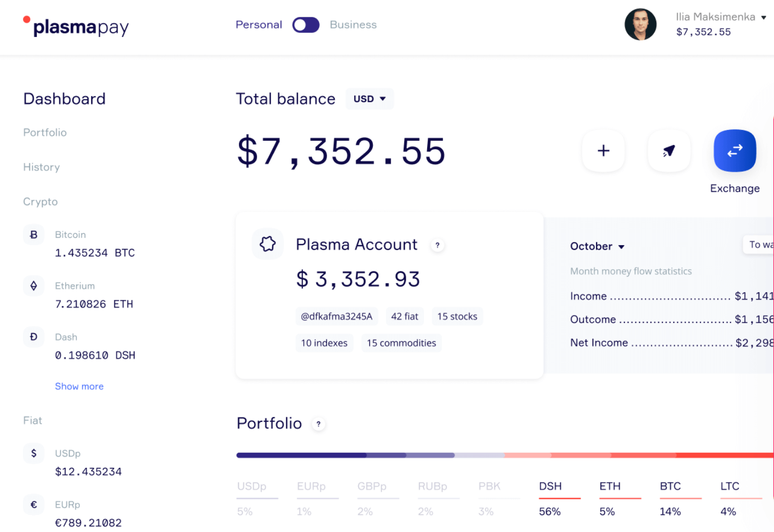This screenshot has width=774, height=532.
Task: Open Dashboard heading in sidebar
Action: [64, 99]
